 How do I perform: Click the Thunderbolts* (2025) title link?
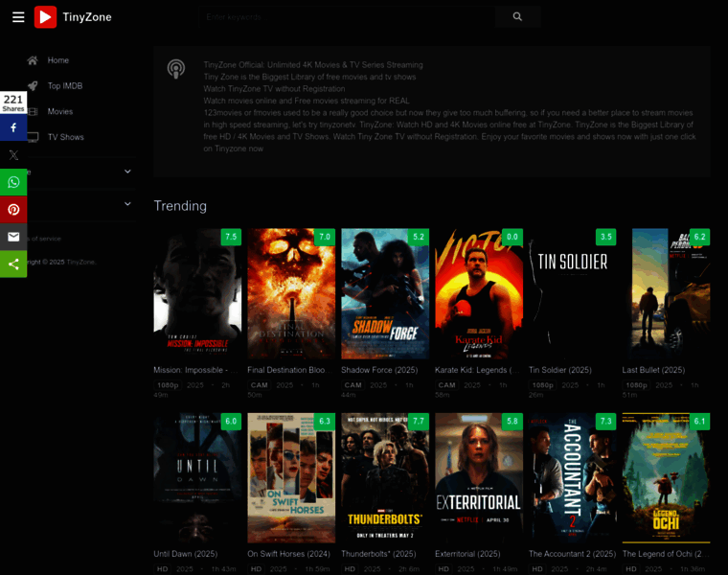(378, 554)
